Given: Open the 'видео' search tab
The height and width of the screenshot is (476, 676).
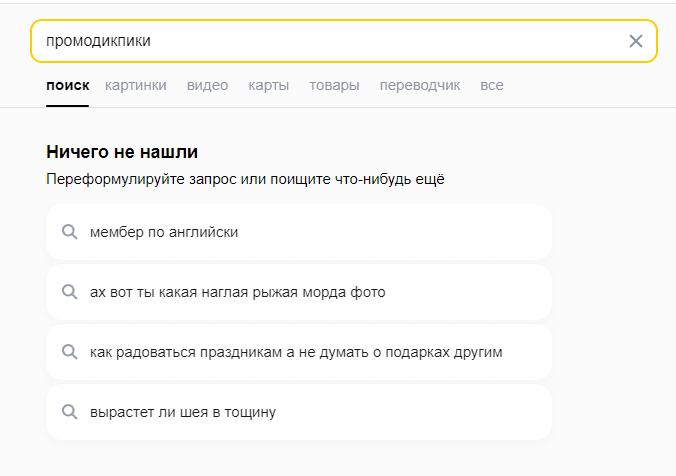Looking at the screenshot, I should [207, 85].
